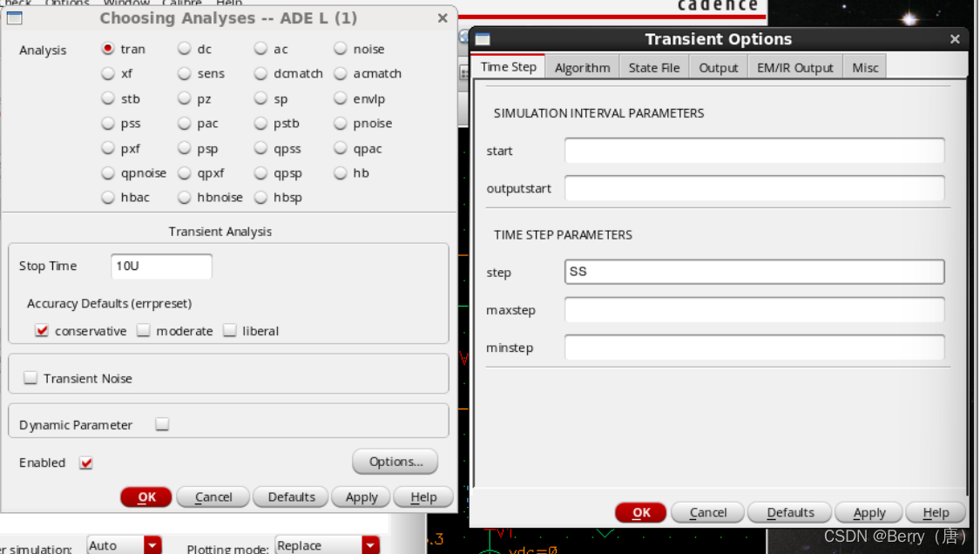Select the acmatch analysis type

340,74
